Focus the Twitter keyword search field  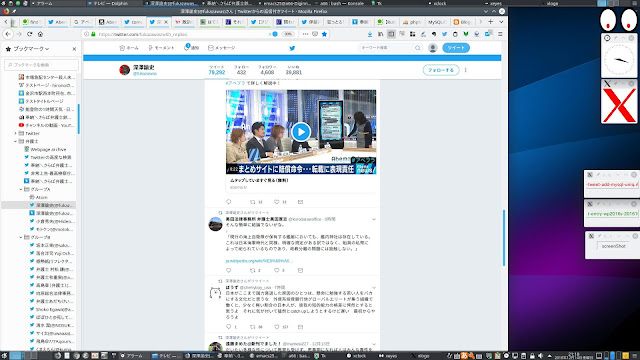(390, 48)
